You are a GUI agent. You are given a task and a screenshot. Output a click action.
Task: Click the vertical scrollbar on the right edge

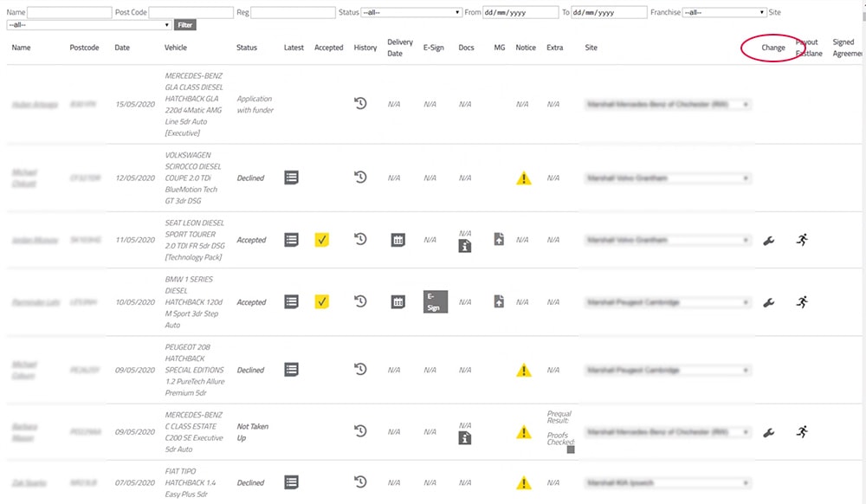pos(863,252)
